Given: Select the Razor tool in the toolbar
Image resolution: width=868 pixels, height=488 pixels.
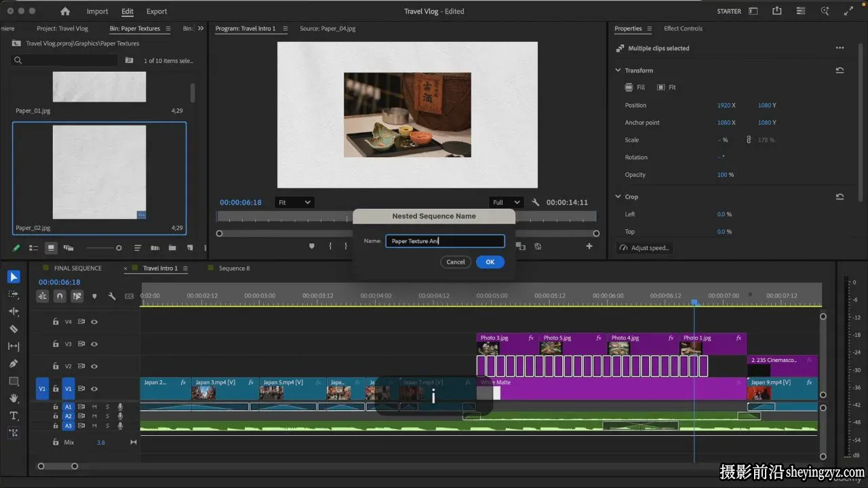Looking at the screenshot, I should pyautogui.click(x=14, y=329).
